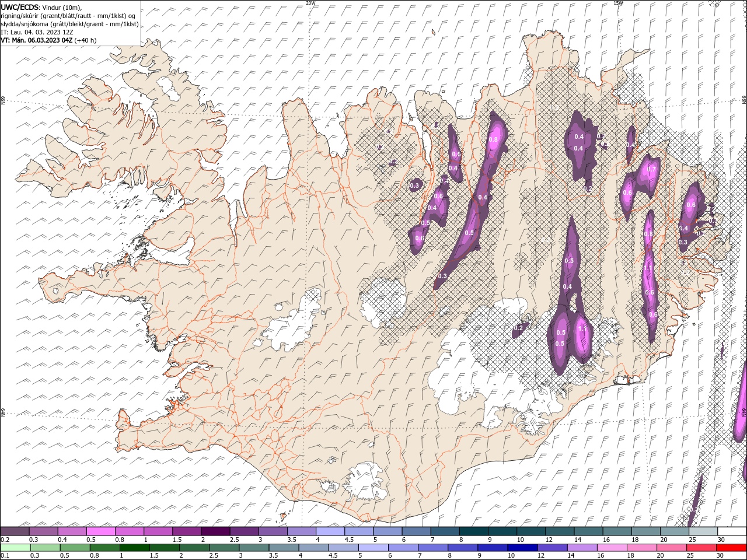Pick the bright red 30 swatch in the rain legend row
This screenshot has width=747, height=560.
click(x=731, y=548)
